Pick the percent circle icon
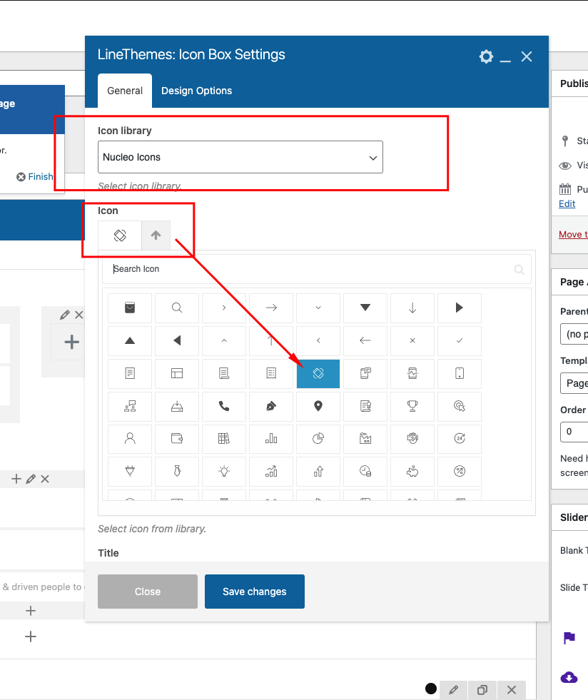The height and width of the screenshot is (700, 588). (460, 472)
